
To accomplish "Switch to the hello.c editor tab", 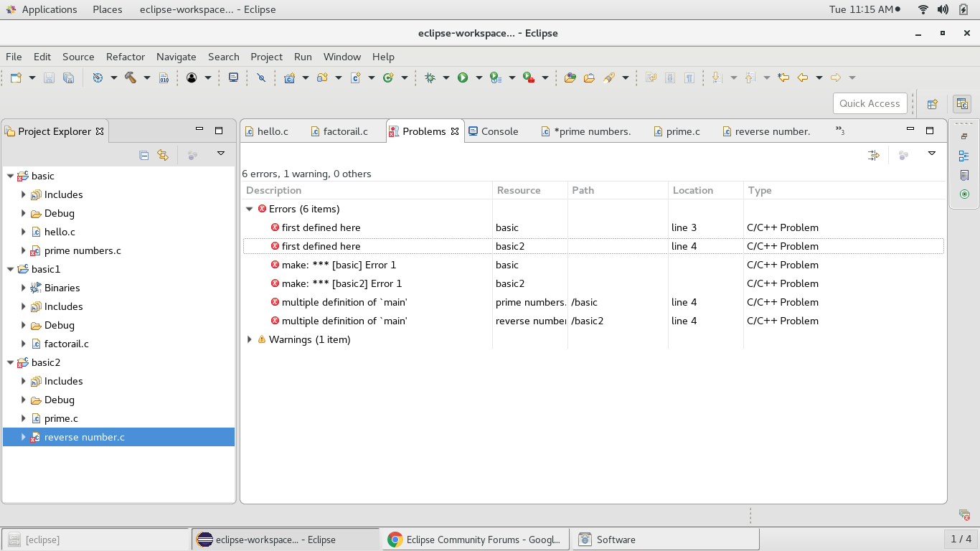I will [267, 131].
